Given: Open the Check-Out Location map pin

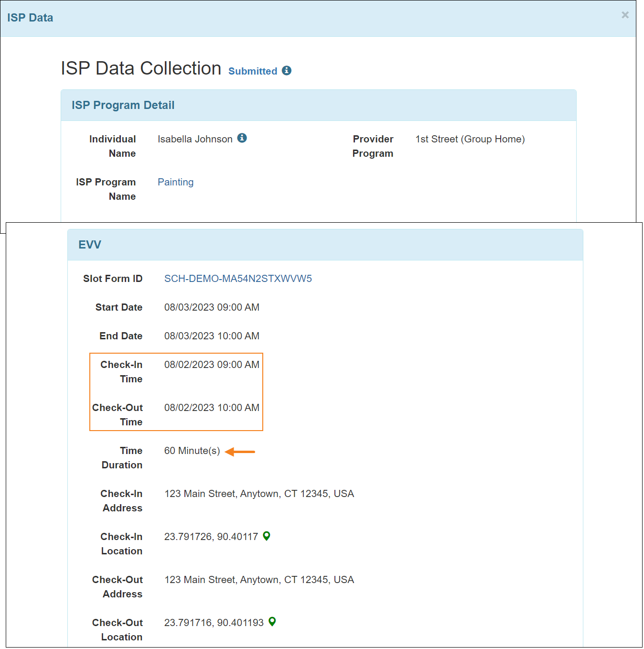Looking at the screenshot, I should (x=272, y=622).
